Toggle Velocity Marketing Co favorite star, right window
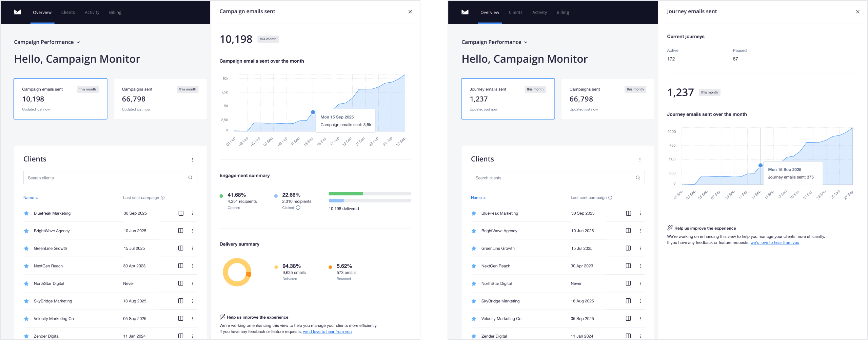 474,319
